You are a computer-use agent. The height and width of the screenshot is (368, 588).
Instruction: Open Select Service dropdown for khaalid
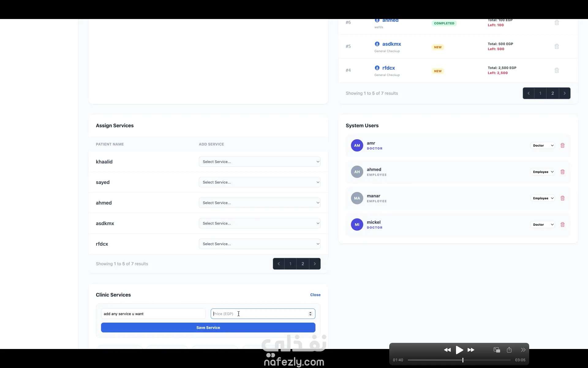(x=259, y=162)
